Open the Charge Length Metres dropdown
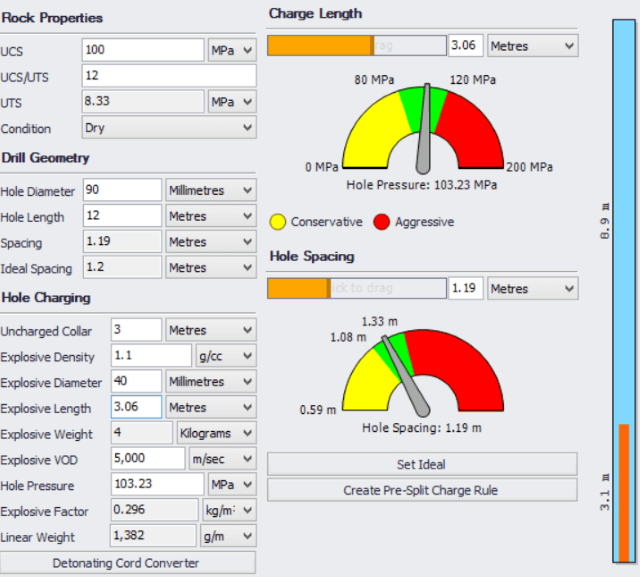This screenshot has height=577, width=640. coord(533,46)
